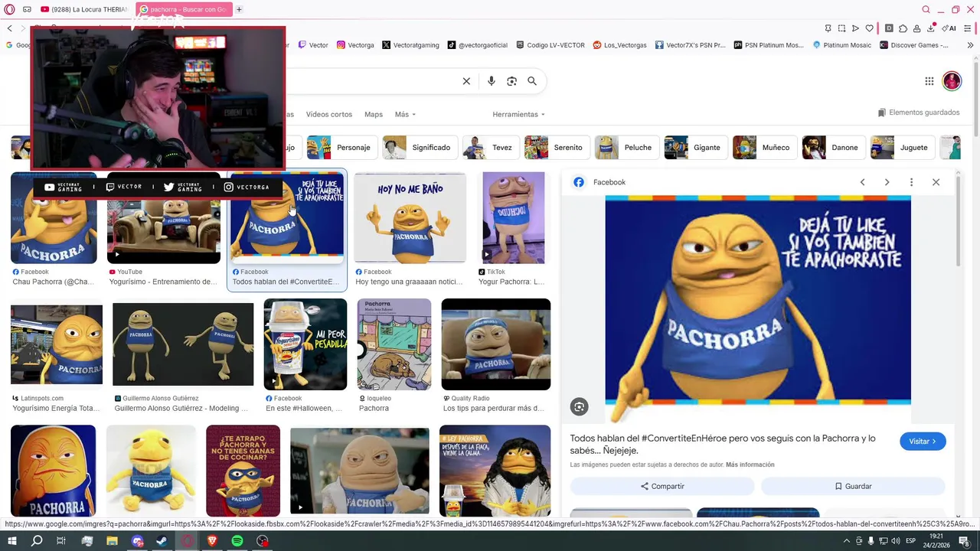This screenshot has width=980, height=551.
Task: Click the Compartir share button
Action: pos(662,486)
